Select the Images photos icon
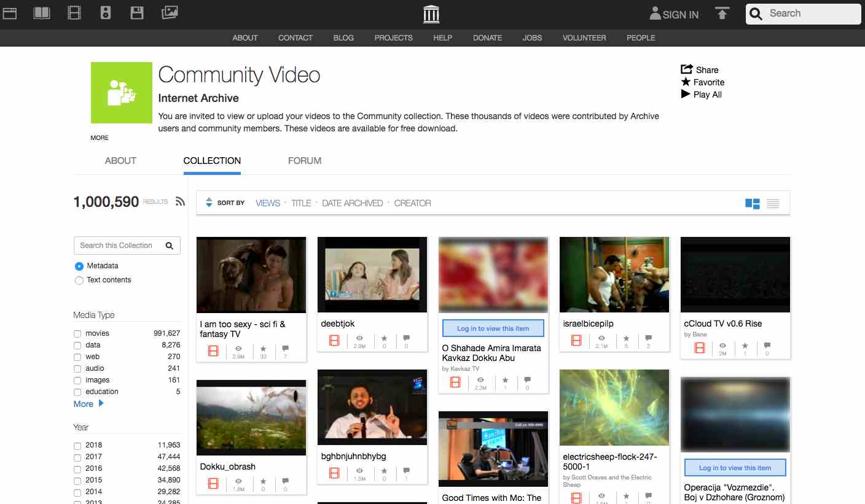The image size is (865, 504). click(x=170, y=13)
